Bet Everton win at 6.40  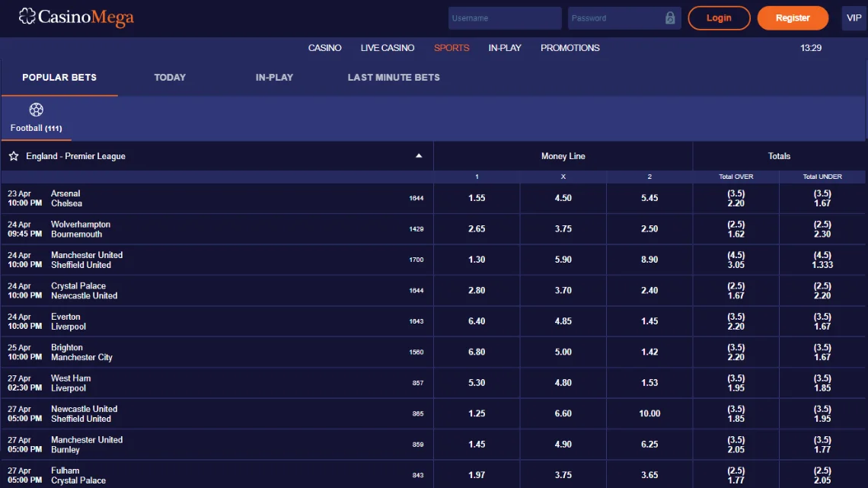(477, 321)
